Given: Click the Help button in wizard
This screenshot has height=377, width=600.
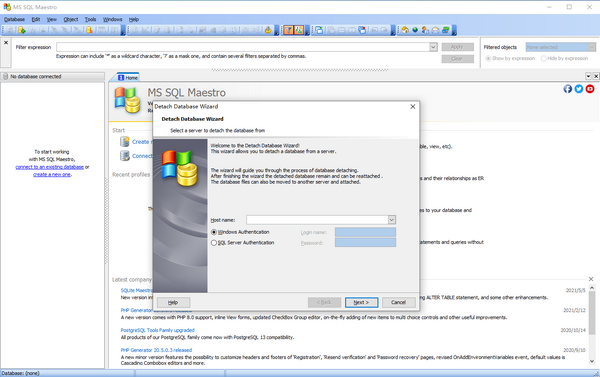Looking at the screenshot, I should pos(173,302).
